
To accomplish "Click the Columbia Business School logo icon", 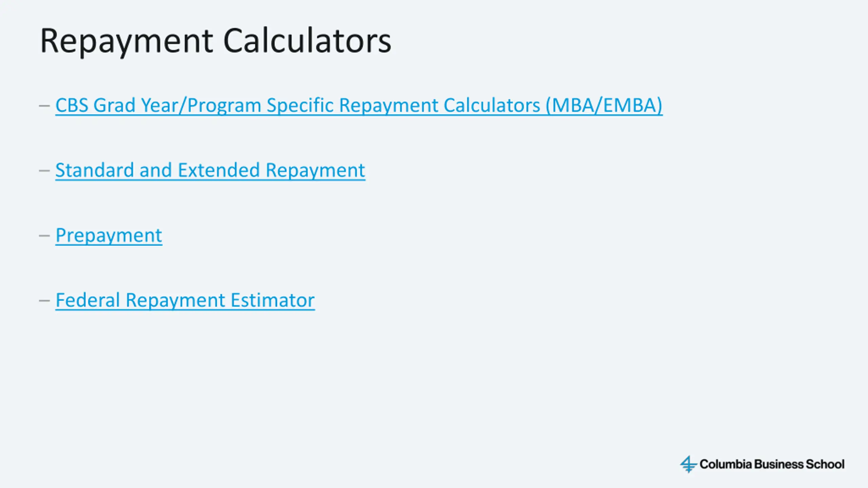I will click(688, 464).
